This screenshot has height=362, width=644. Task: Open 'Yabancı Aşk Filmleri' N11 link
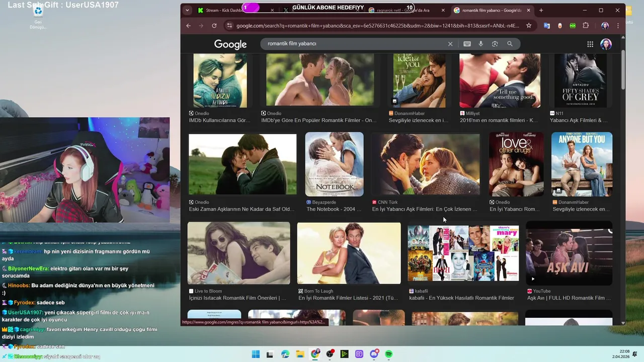tap(579, 121)
